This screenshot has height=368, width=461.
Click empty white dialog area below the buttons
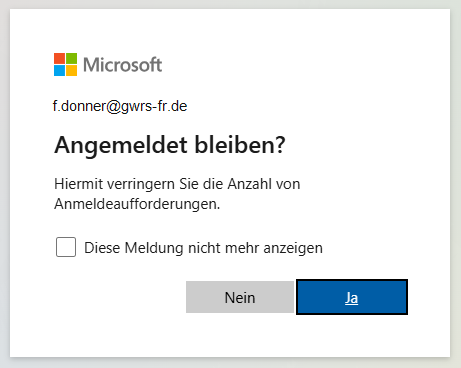pyautogui.click(x=230, y=337)
